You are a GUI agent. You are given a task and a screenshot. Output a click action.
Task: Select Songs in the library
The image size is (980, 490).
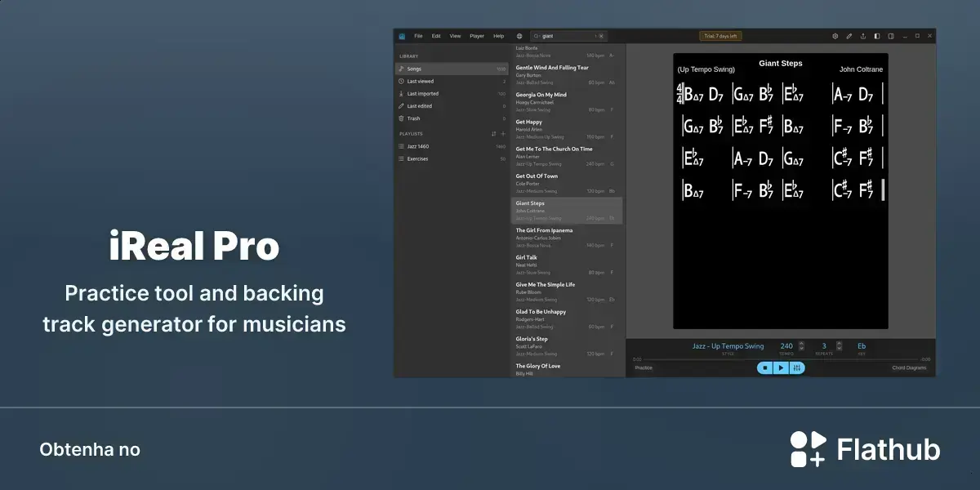click(x=452, y=69)
